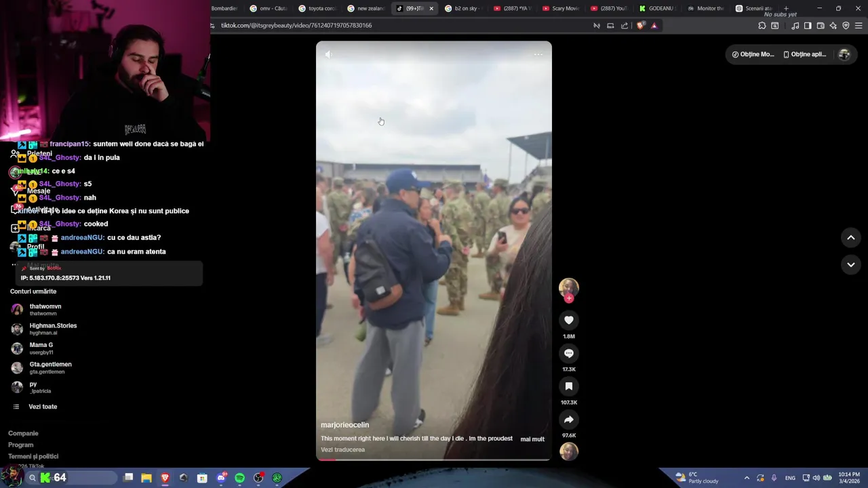Screen dimensions: 868x488
Task: Expand the Companie footer section
Action: click(23, 433)
